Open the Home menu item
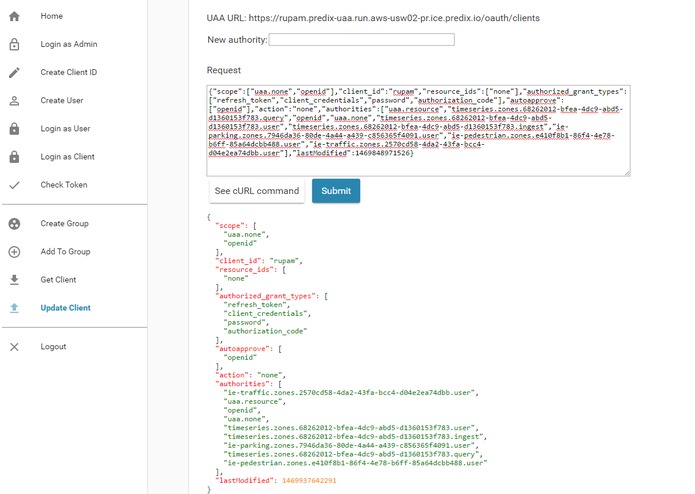This screenshot has height=494, width=695. click(51, 16)
